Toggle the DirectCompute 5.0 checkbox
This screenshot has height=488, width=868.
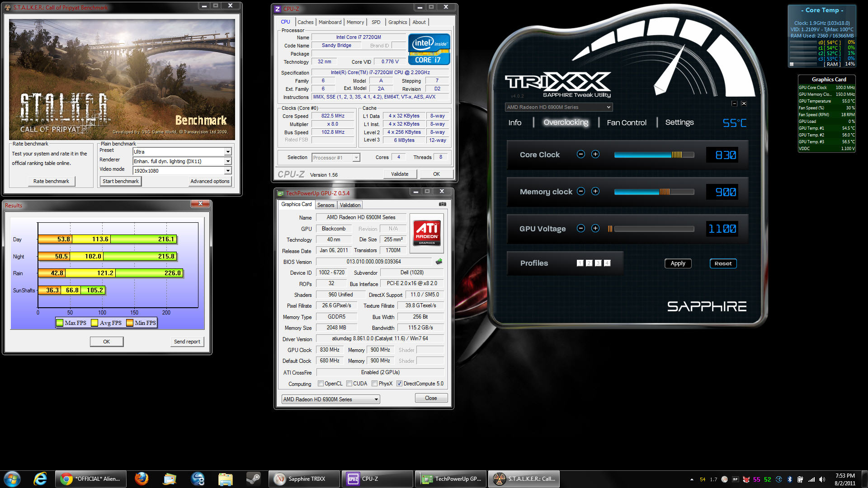click(400, 384)
